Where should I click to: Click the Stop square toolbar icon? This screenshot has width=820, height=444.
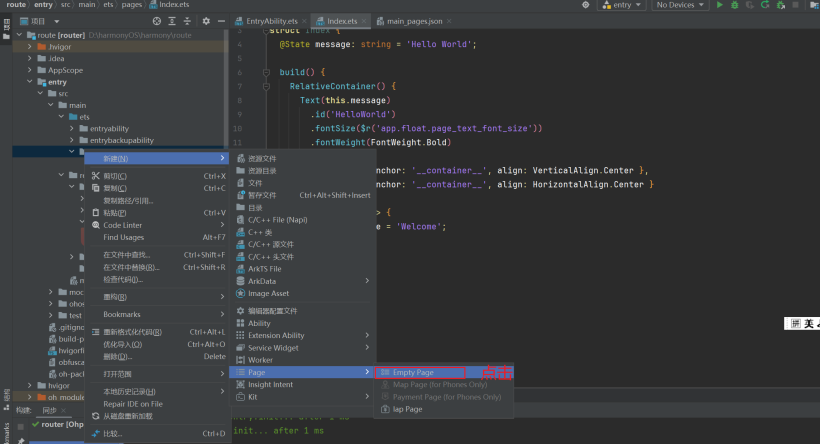coord(795,5)
